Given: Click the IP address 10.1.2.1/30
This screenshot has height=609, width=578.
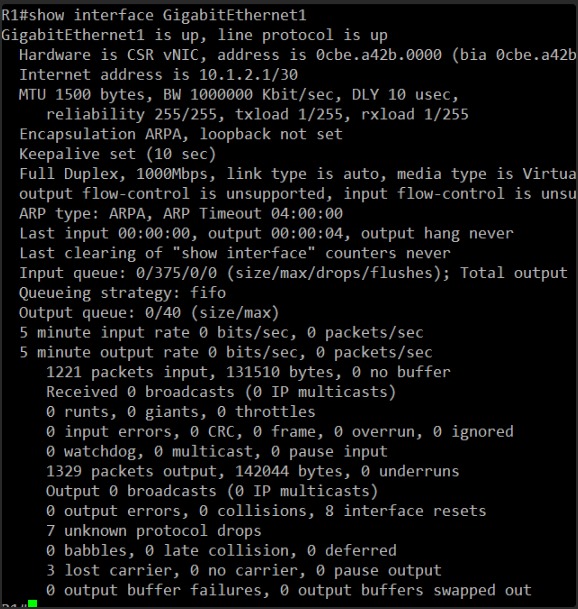Looking at the screenshot, I should (249, 75).
